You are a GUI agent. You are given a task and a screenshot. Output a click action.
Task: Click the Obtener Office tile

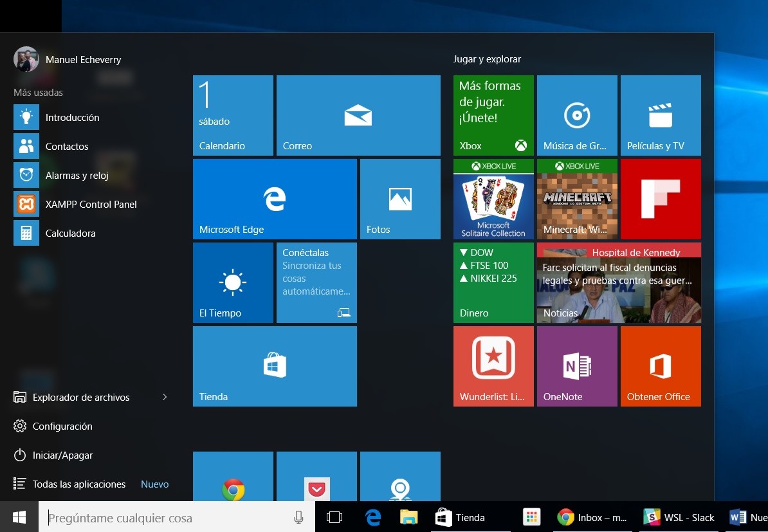[661, 365]
